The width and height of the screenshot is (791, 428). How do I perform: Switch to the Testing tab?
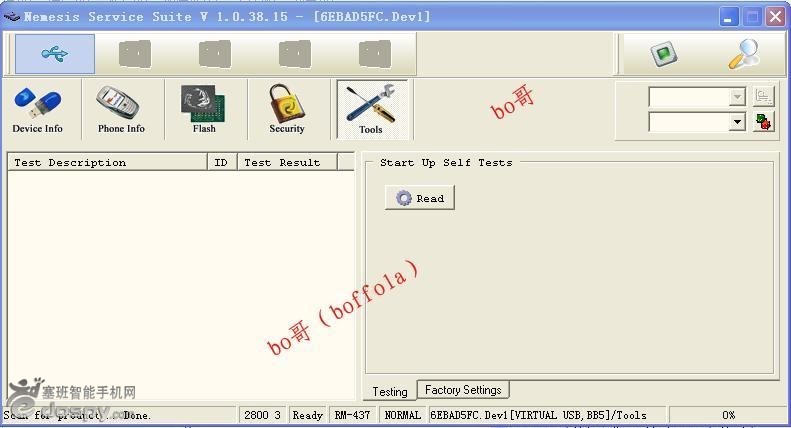(x=390, y=392)
